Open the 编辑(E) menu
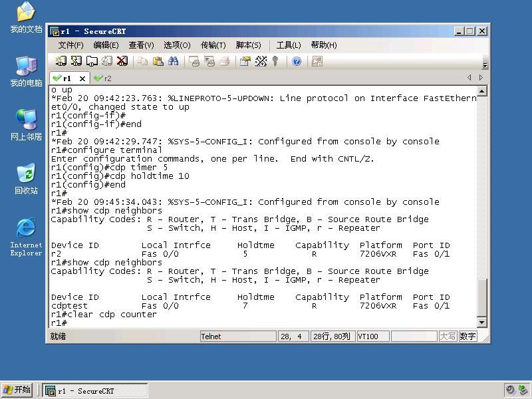 click(x=106, y=45)
